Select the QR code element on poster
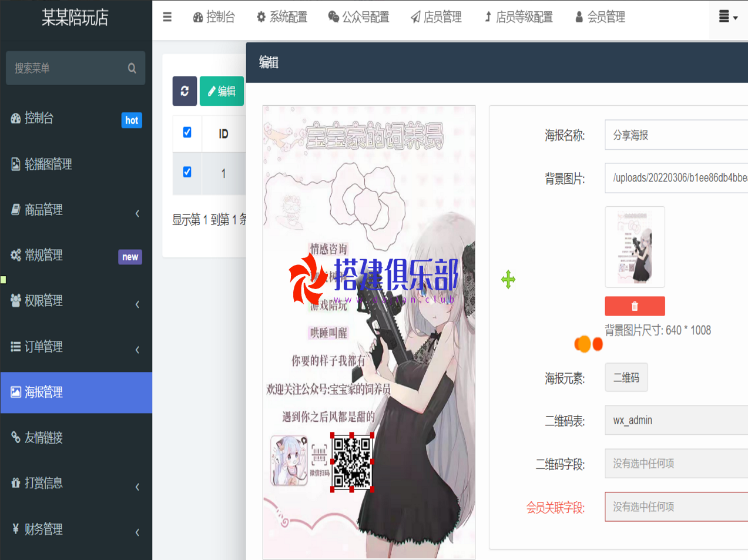 (x=352, y=462)
